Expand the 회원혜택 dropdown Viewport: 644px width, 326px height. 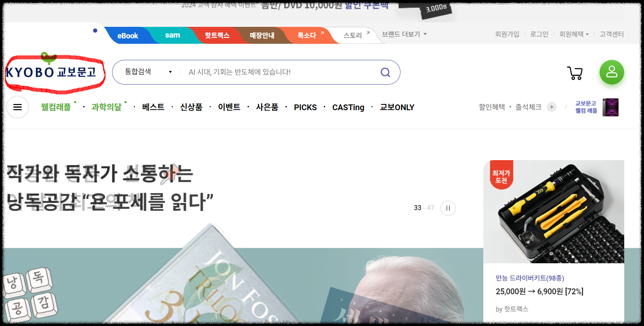(x=574, y=34)
